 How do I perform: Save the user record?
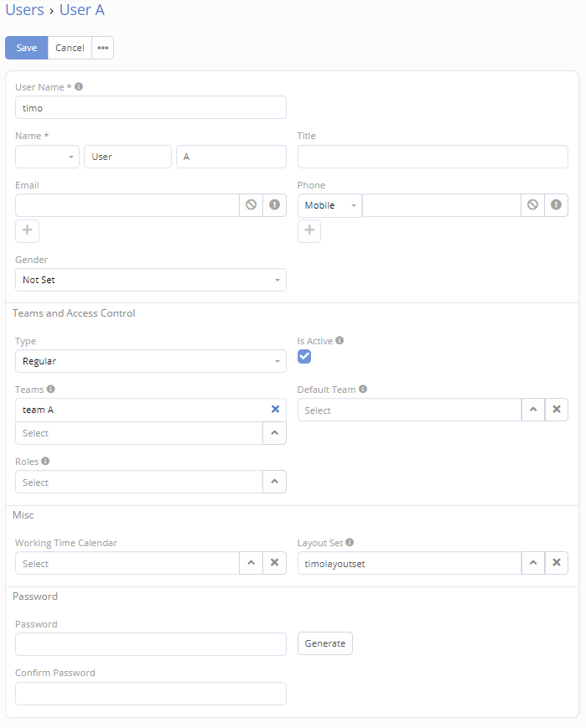tap(26, 48)
